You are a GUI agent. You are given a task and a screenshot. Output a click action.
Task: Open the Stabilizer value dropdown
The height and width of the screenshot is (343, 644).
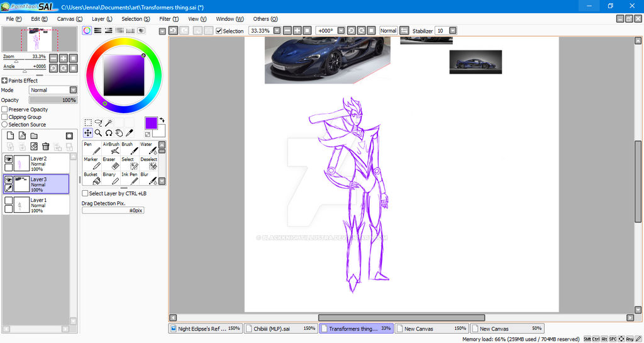[453, 31]
